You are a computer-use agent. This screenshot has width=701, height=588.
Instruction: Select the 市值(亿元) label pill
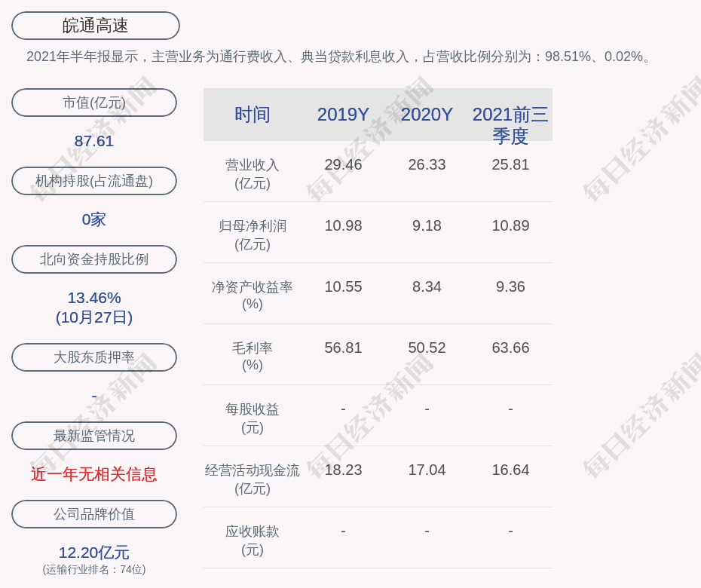[x=94, y=103]
